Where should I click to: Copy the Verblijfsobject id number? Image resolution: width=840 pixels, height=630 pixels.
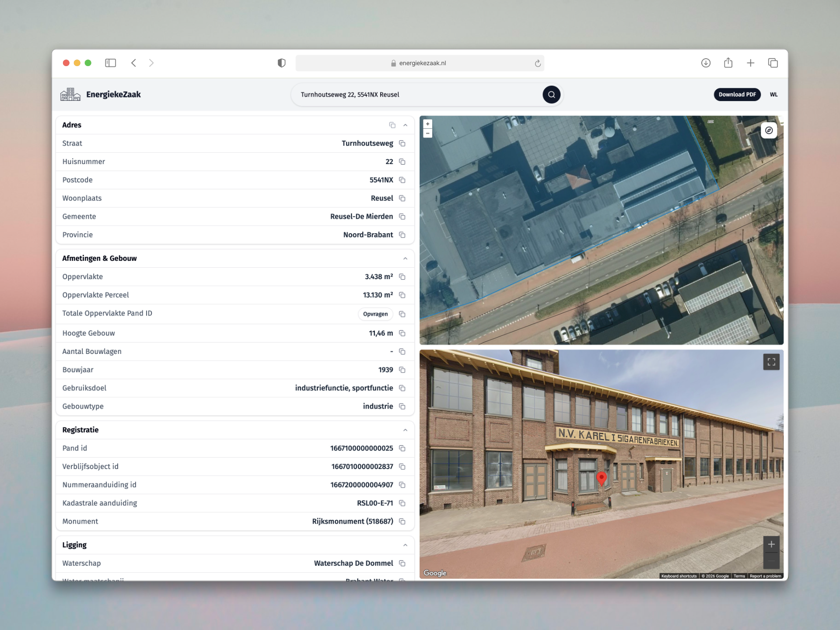[402, 467]
